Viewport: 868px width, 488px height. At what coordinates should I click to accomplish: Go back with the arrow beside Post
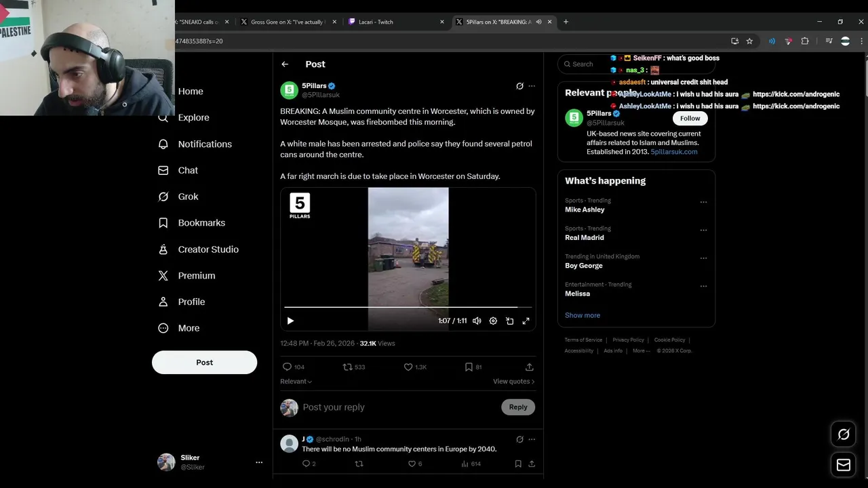pyautogui.click(x=285, y=64)
